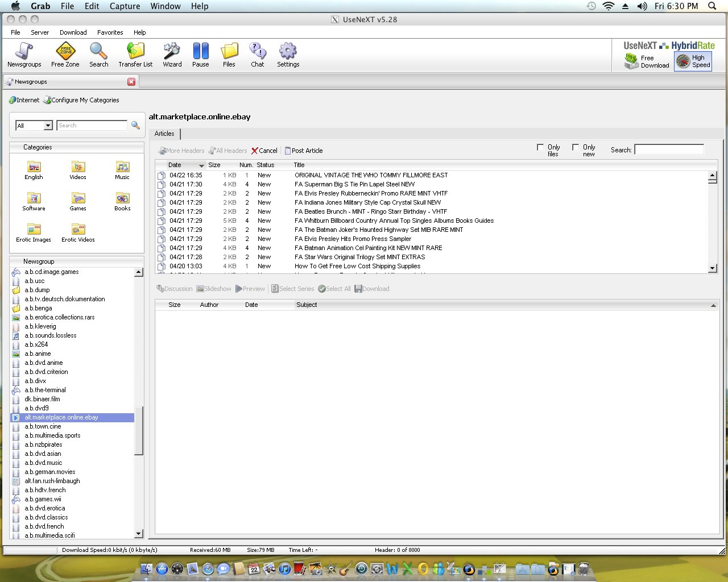This screenshot has width=728, height=582.
Task: Click the Wi-Fi icon in the menu bar
Action: click(609, 6)
